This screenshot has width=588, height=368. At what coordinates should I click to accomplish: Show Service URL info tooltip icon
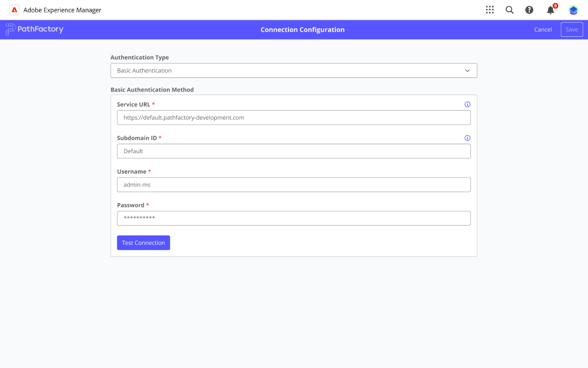point(467,104)
